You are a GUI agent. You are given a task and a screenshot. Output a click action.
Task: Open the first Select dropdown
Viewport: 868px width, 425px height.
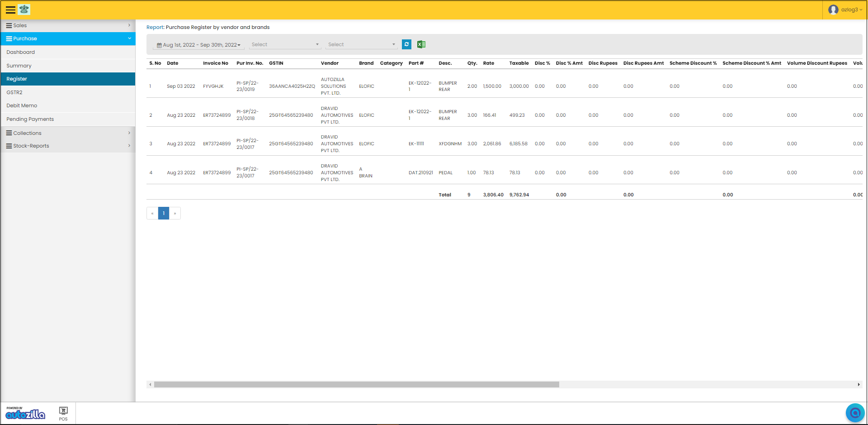pos(285,44)
